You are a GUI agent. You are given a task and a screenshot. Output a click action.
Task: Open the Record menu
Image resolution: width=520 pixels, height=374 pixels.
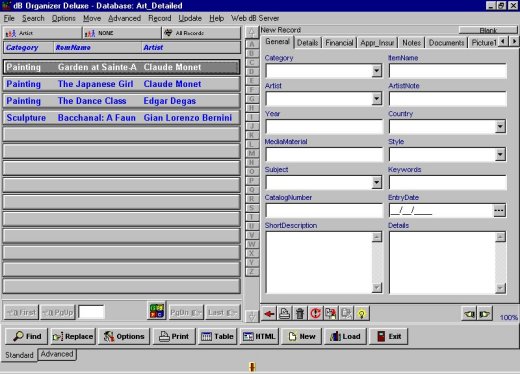160,18
